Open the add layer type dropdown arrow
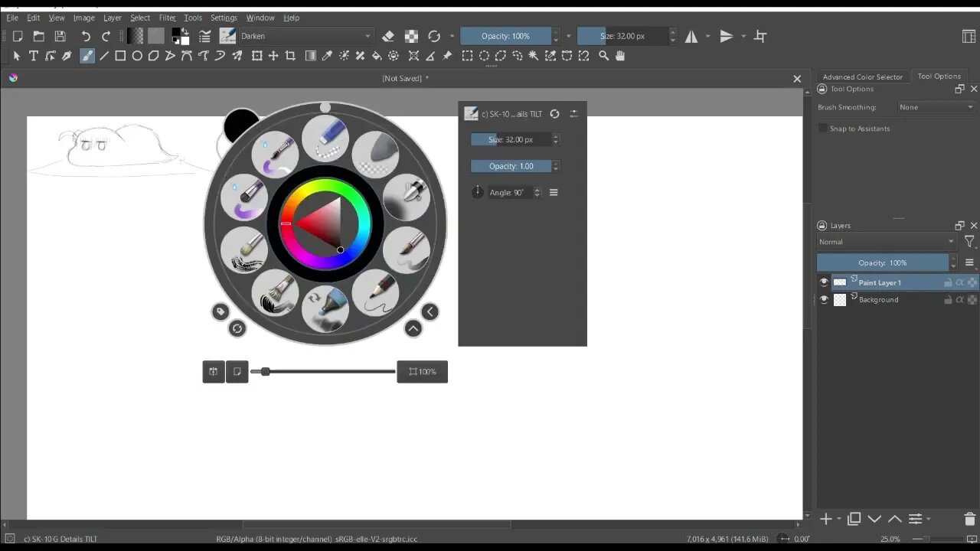980x551 pixels. coord(839,520)
